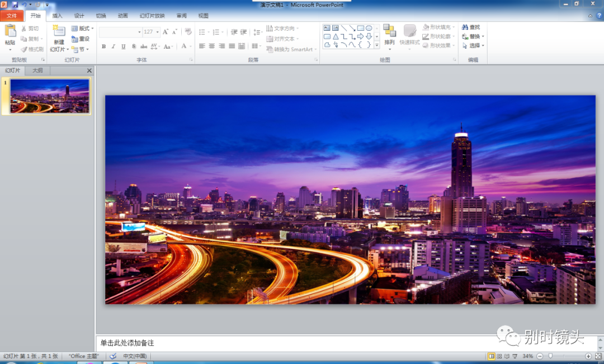Expand the shapes gallery More arrow

tap(377, 45)
